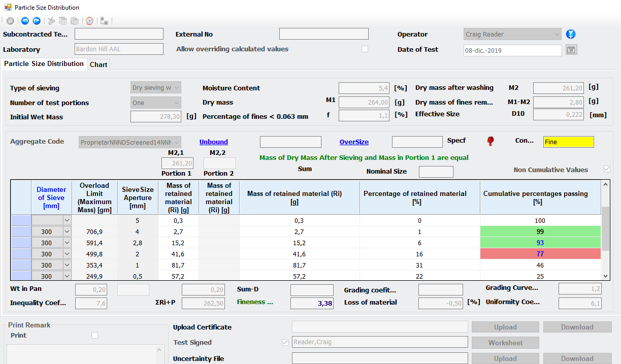Click the red cell showing 77
This screenshot has width=621, height=364.
coord(540,254)
